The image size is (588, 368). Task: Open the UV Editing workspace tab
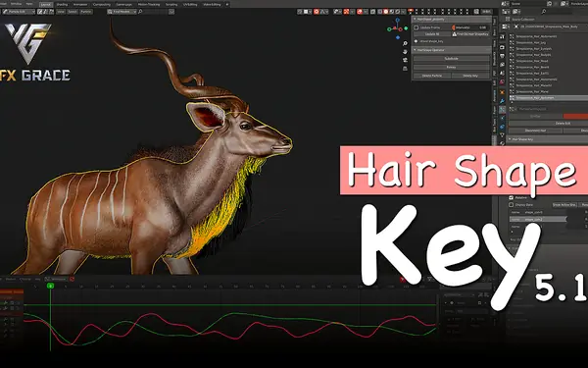coord(190,5)
